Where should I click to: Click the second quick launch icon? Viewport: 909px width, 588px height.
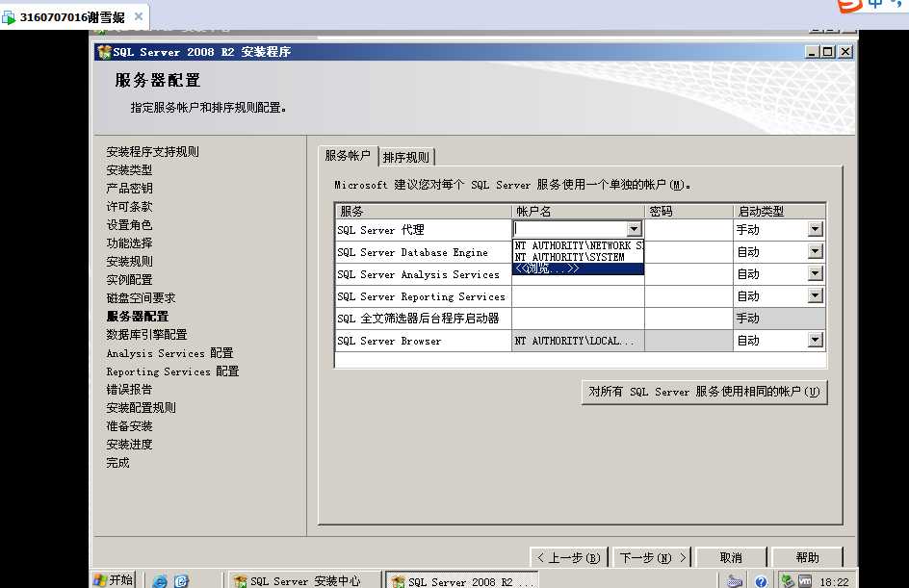[181, 581]
